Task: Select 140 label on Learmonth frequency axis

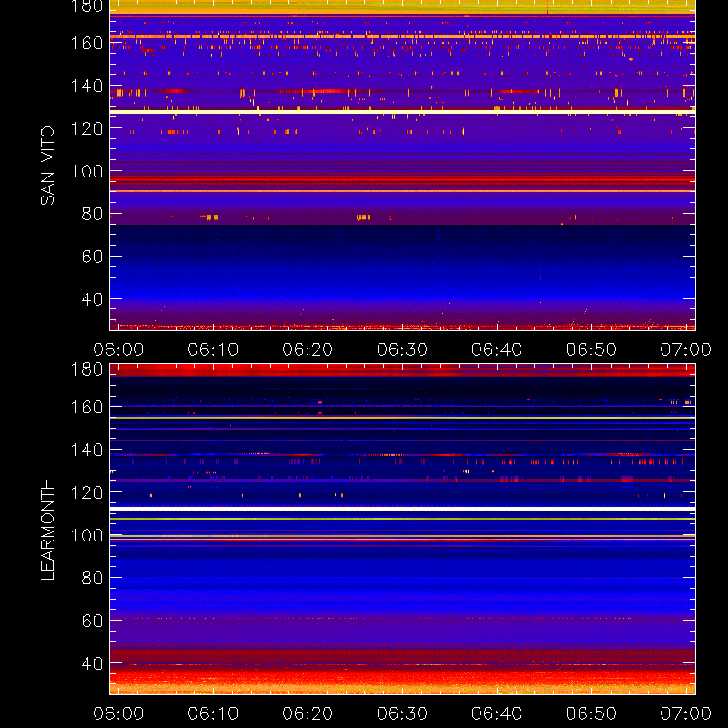Action: (86, 450)
